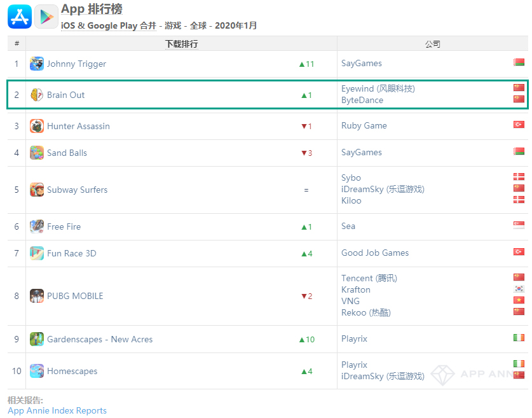Click the flag next to Krafton
The width and height of the screenshot is (532, 418).
click(x=519, y=289)
